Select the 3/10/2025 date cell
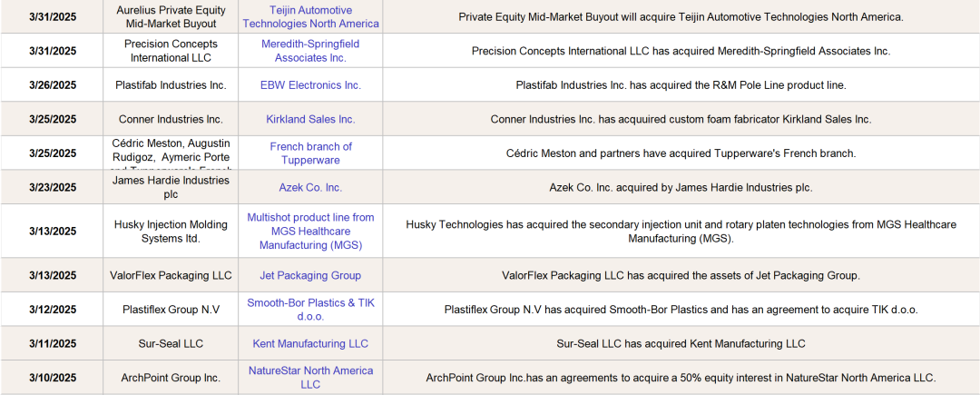Viewport: 980px width, 395px height. pyautogui.click(x=53, y=378)
